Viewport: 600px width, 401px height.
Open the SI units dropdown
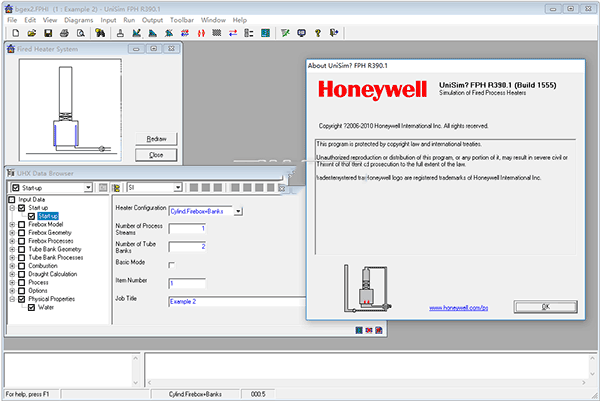pos(178,187)
